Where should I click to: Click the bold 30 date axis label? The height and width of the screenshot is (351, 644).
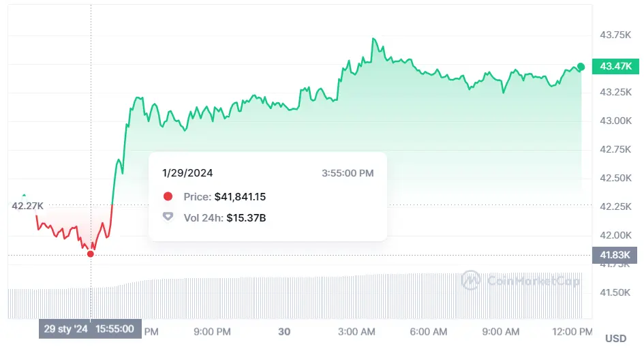coord(285,331)
